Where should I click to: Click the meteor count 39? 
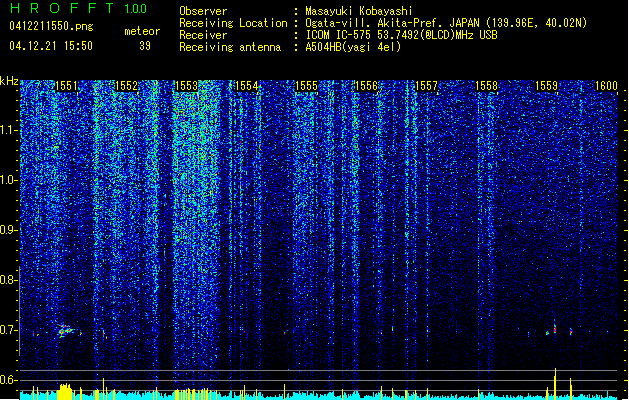(x=145, y=46)
